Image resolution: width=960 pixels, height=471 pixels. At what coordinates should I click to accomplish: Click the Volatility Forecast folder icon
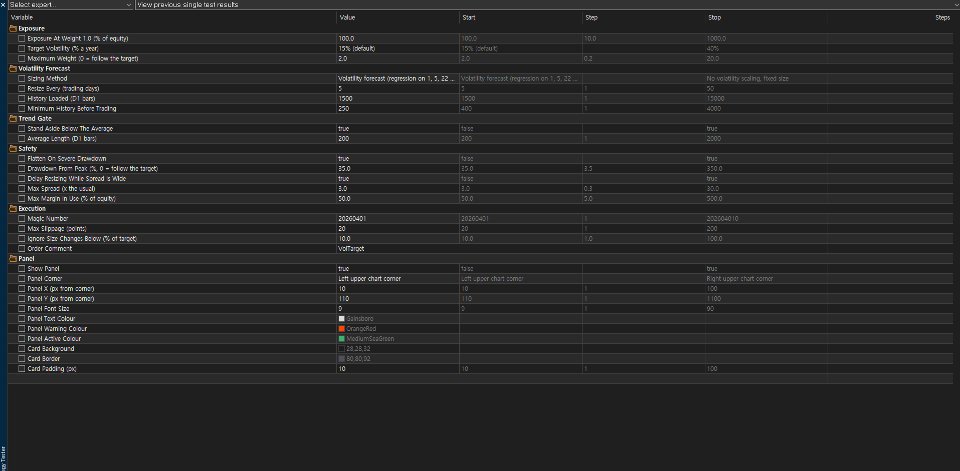13,69
